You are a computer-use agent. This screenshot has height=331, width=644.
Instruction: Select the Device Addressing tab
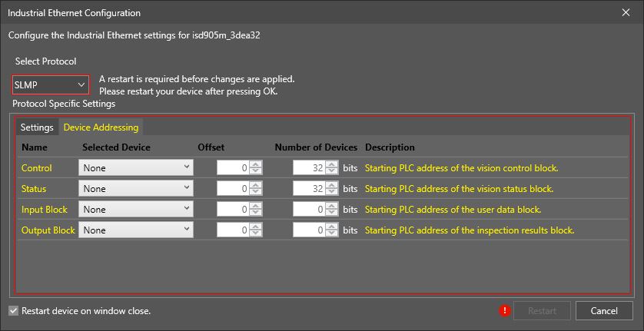click(101, 127)
